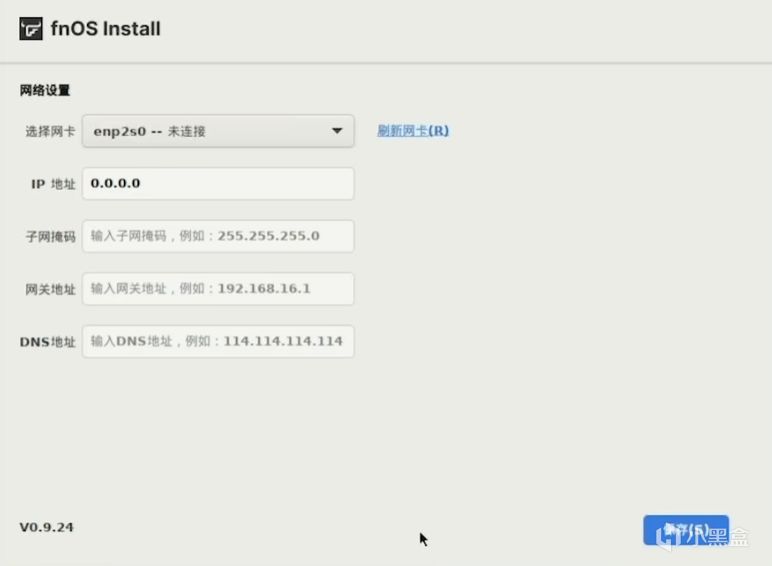The height and width of the screenshot is (566, 772).
Task: Click the refresh network card link 刷新网卡(R)
Action: (413, 131)
